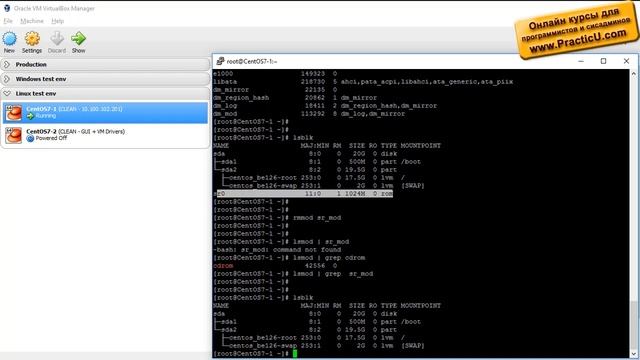This screenshot has width=640, height=360.
Task: Click terminal scrollbar down arrow
Action: pos(633,353)
